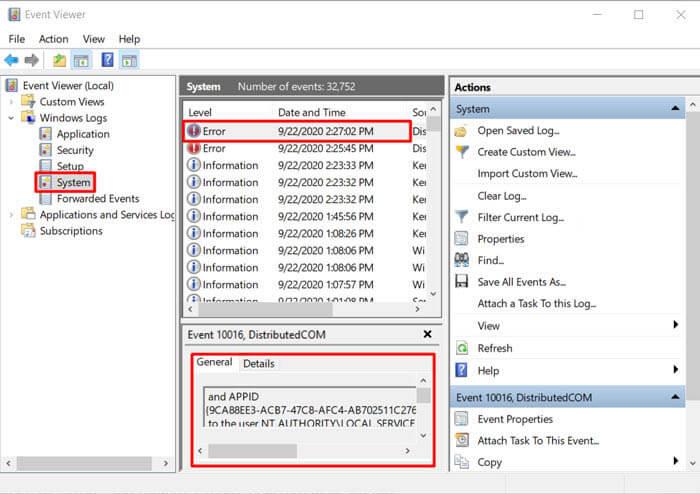
Task: Click event description scrollbar down arrow
Action: click(423, 436)
